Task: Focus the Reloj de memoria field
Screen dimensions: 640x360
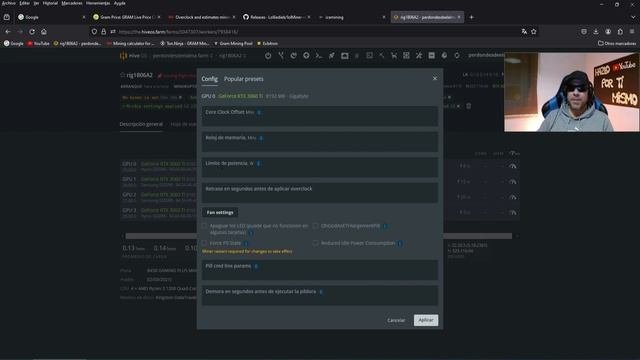Action: (320, 142)
